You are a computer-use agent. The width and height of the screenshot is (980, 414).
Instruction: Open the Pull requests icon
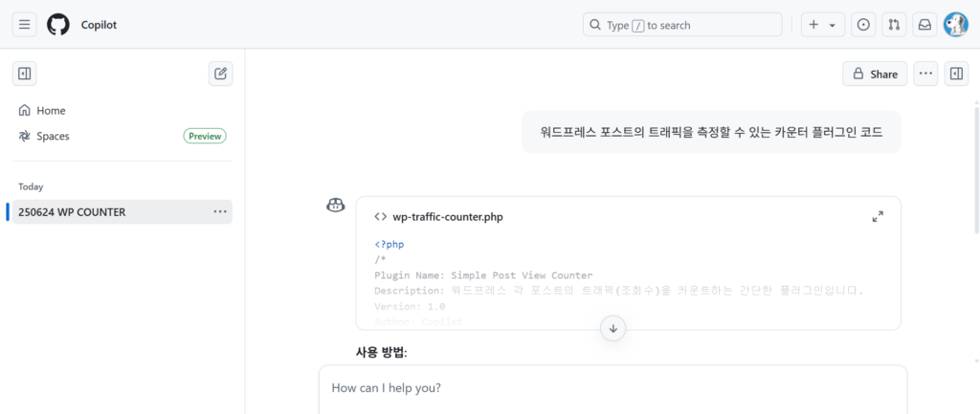pyautogui.click(x=894, y=25)
